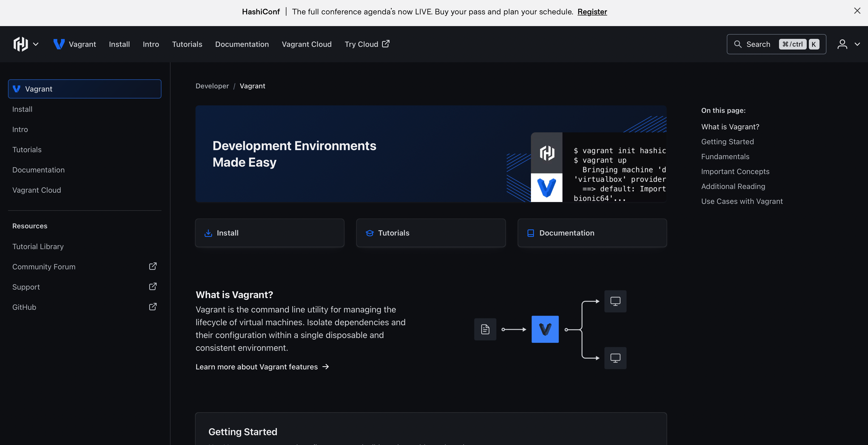Open Tutorials in the left sidebar
The width and height of the screenshot is (868, 445).
84,150
